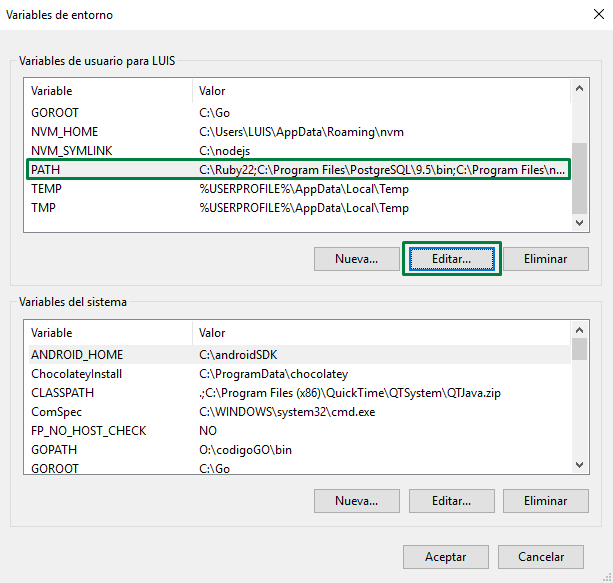Confirm with the Aceptar button

(x=446, y=557)
